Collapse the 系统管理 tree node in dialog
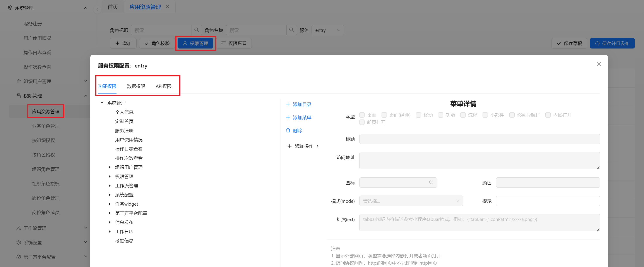This screenshot has width=644, height=267. point(102,103)
